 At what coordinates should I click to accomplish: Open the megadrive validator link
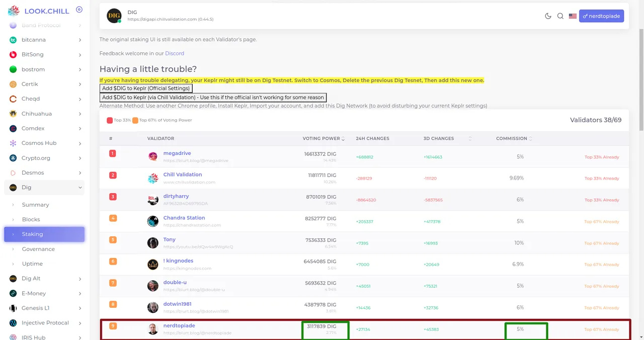tap(177, 153)
